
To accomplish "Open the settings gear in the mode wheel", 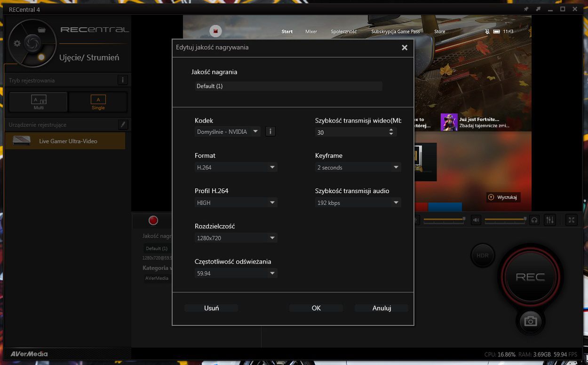I will click(x=17, y=43).
